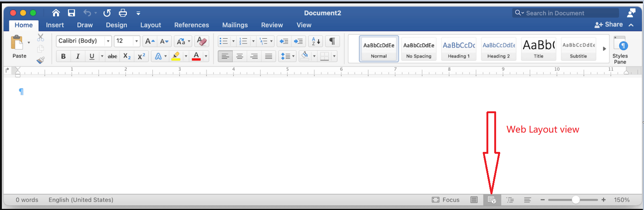Click the 150% zoom level

pos(622,200)
